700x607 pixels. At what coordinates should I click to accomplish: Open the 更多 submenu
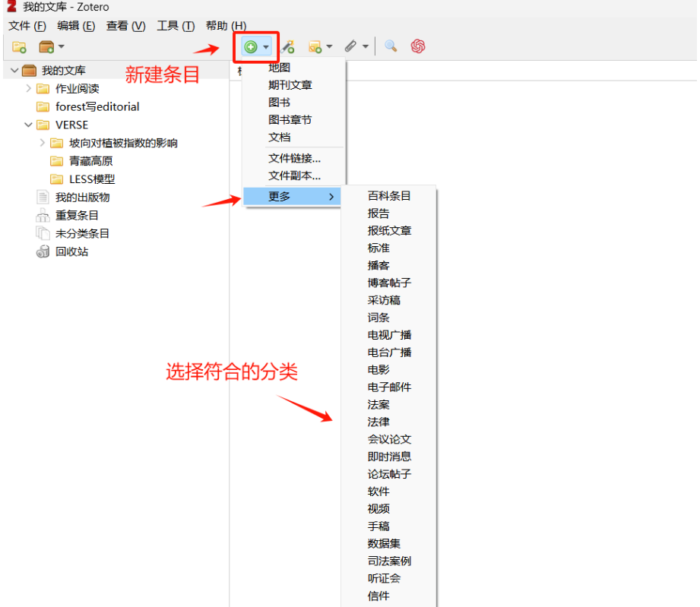[x=293, y=196]
